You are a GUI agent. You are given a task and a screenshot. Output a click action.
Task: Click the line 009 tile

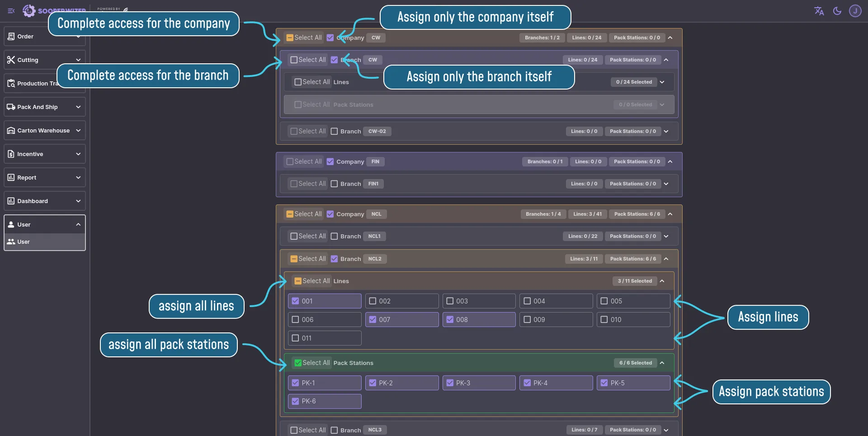point(556,320)
